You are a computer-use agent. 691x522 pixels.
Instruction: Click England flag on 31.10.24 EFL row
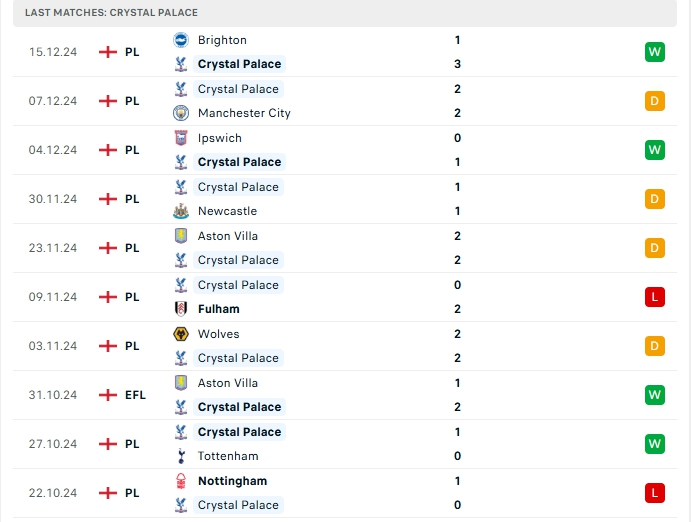(108, 395)
